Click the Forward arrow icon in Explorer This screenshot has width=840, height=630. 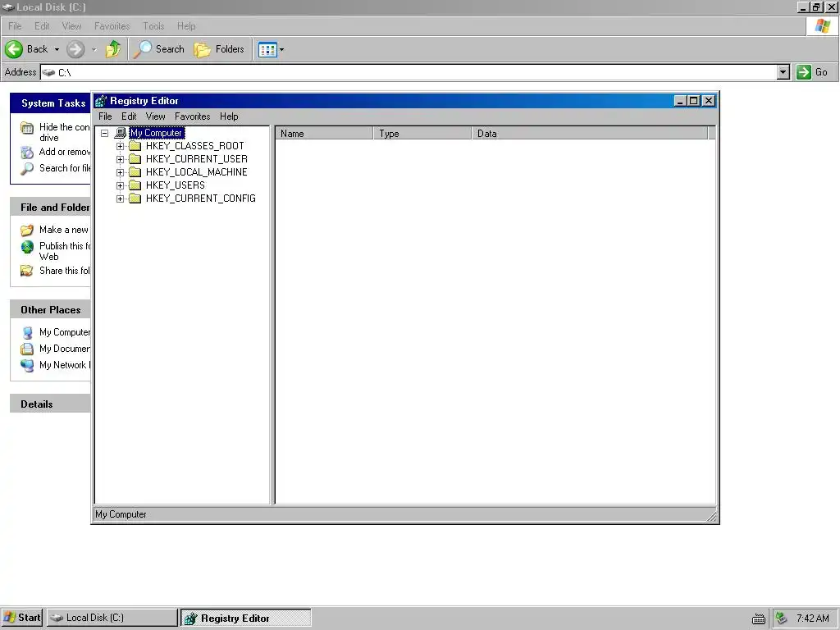(x=75, y=49)
